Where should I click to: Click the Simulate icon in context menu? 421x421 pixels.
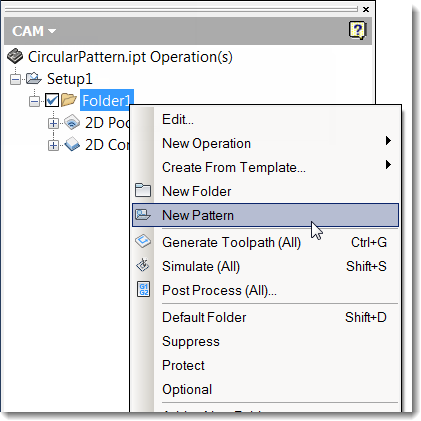[143, 266]
